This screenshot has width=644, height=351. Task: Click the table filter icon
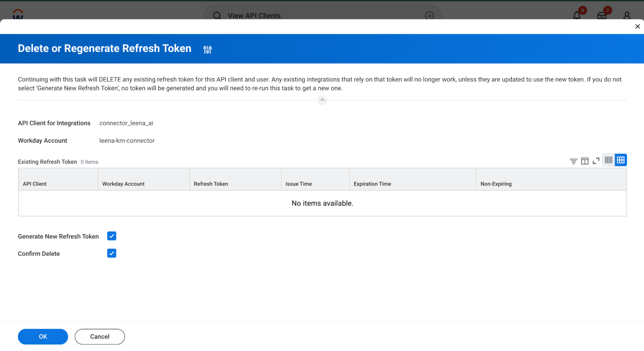point(573,161)
